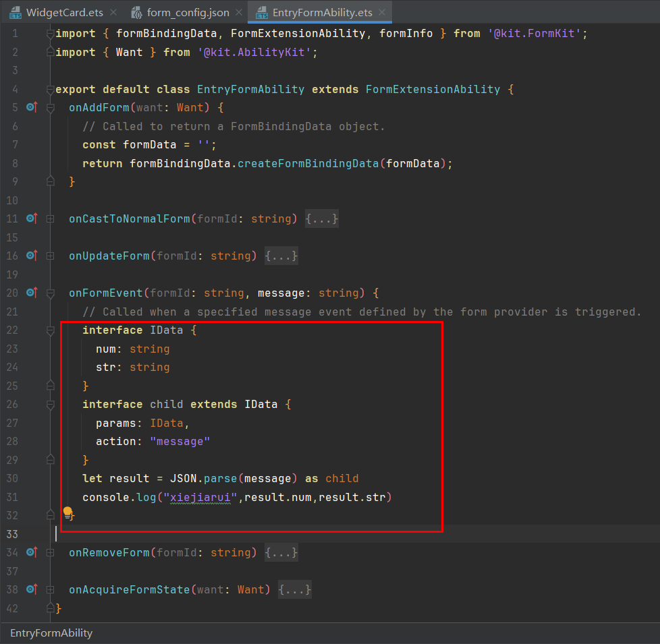Click the "xiejiarui" string in console.log

pyautogui.click(x=201, y=497)
